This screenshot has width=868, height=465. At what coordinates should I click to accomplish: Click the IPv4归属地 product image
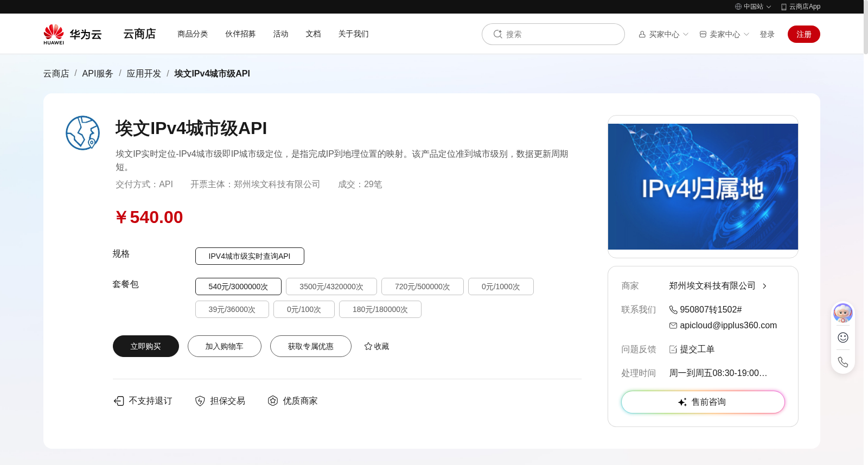(703, 187)
